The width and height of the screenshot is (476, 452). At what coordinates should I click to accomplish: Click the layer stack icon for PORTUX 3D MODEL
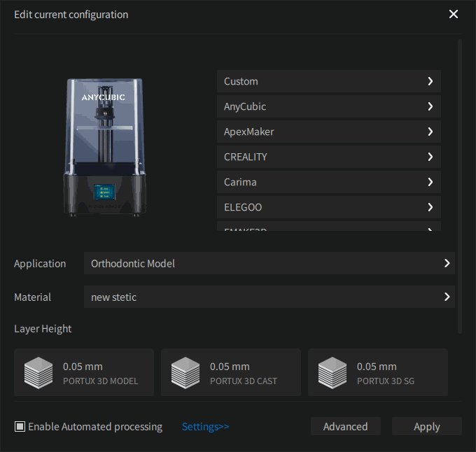point(38,373)
